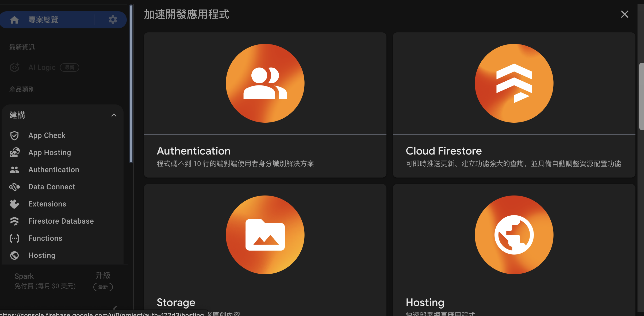Click the Data Connect sidebar icon
Image resolution: width=644 pixels, height=316 pixels.
tap(14, 187)
